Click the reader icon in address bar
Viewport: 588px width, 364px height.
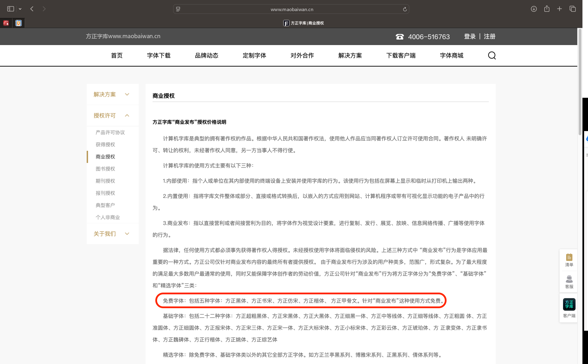tap(178, 9)
